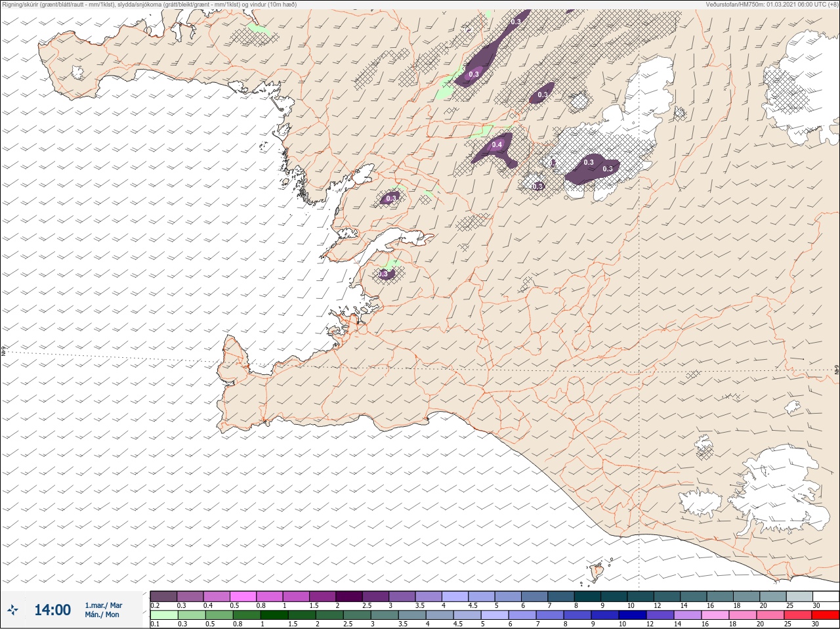Click the '1.mar./ Mar' date label
840x629 pixels.
click(x=103, y=605)
